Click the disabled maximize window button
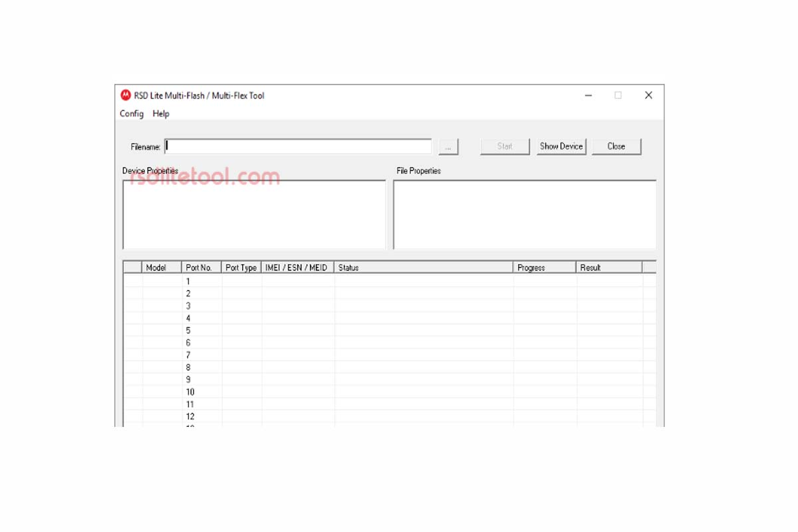 (x=618, y=95)
